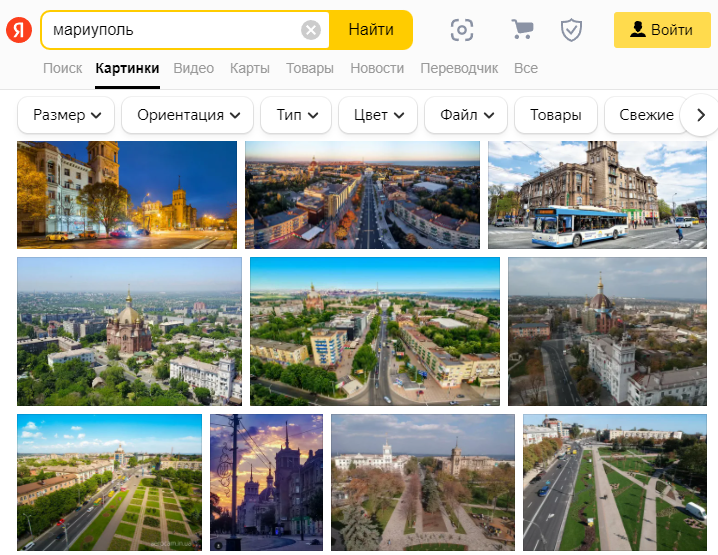Expand the Тип filter dropdown
The width and height of the screenshot is (718, 555).
(296, 115)
